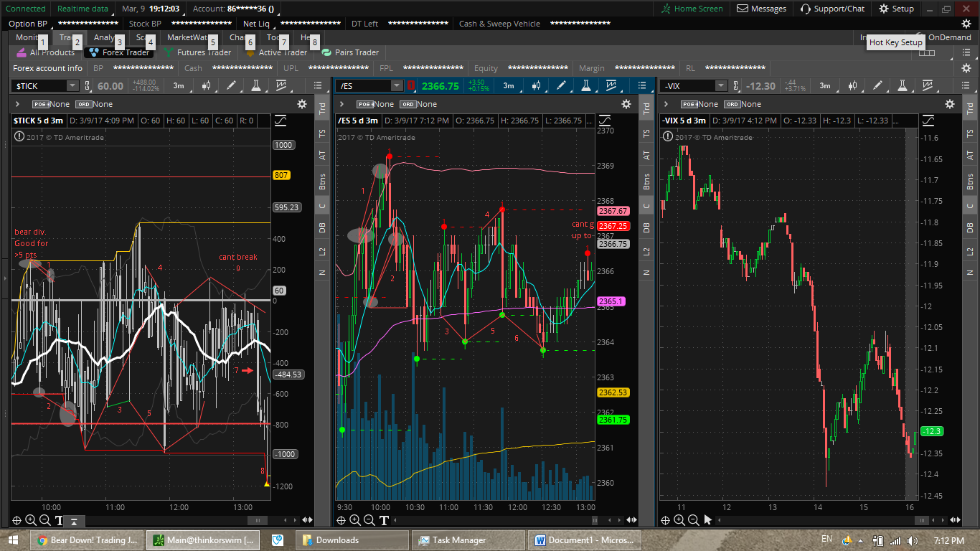This screenshot has height=551, width=980.
Task: Select Drawings pencil on the /ES chart
Action: pyautogui.click(x=561, y=85)
